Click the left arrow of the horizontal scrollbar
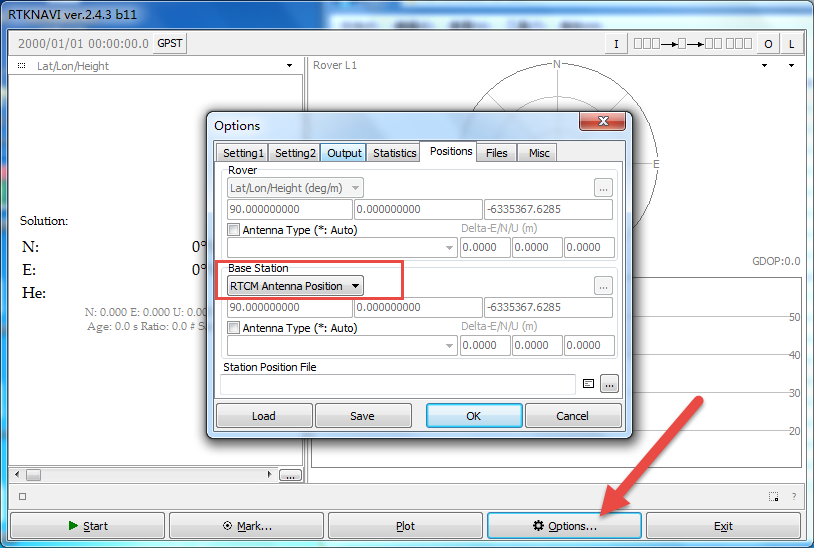Viewport: 814px width, 548px height. pyautogui.click(x=17, y=474)
